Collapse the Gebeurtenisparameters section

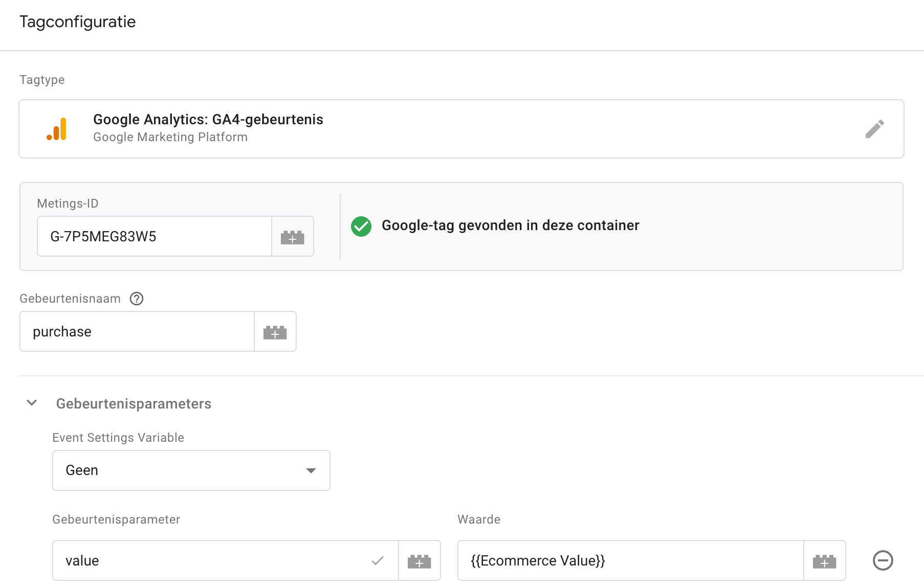tap(32, 403)
